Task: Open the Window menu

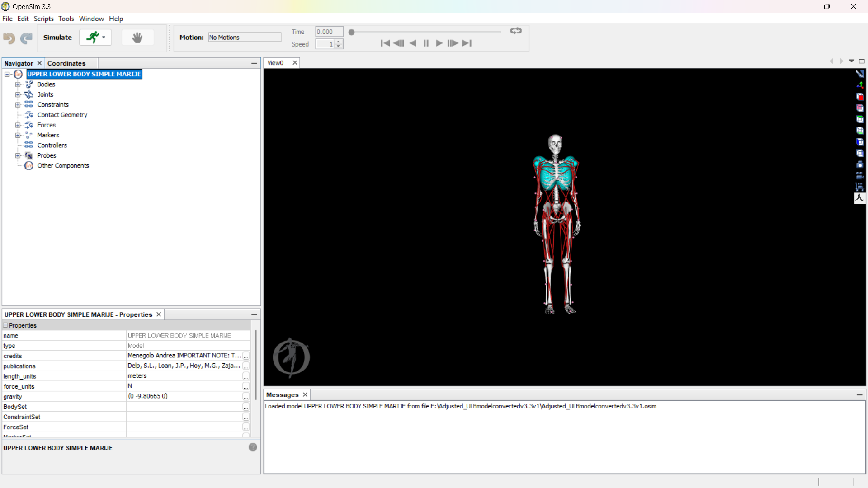Action: (91, 19)
